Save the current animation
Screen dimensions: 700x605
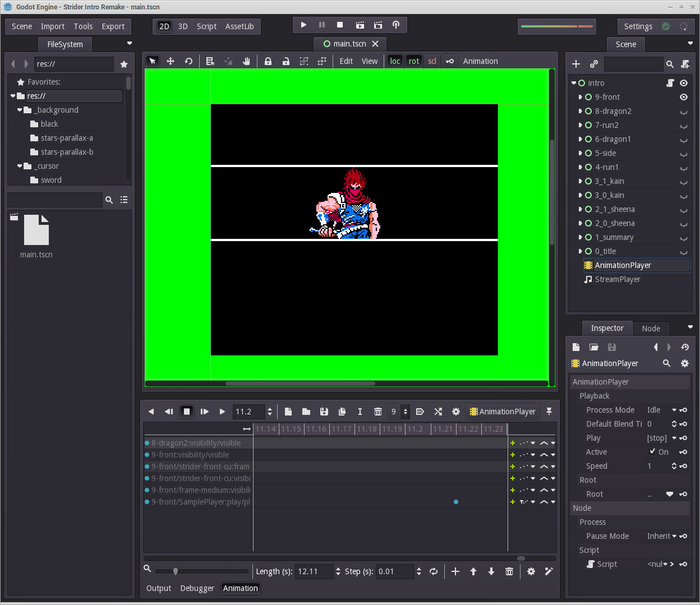click(x=324, y=412)
